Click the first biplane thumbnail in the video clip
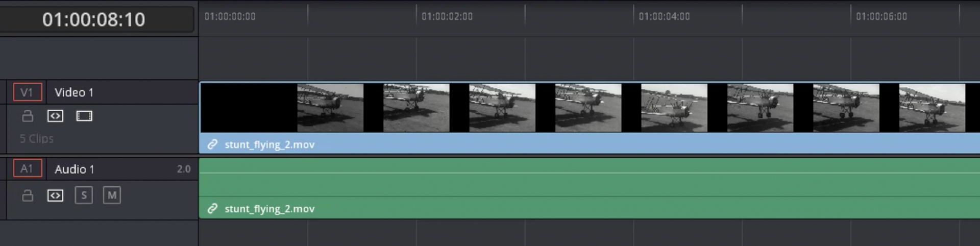 [x=330, y=108]
